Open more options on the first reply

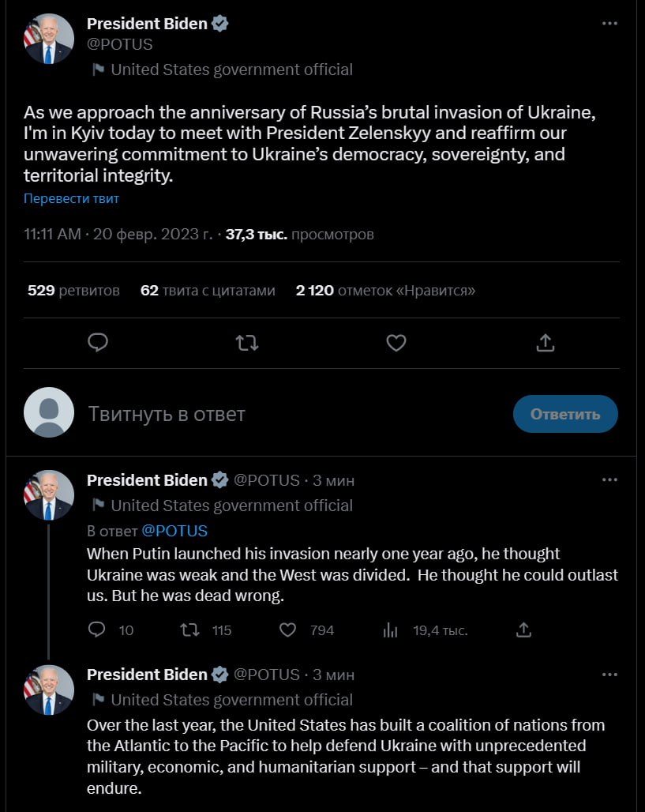click(609, 479)
